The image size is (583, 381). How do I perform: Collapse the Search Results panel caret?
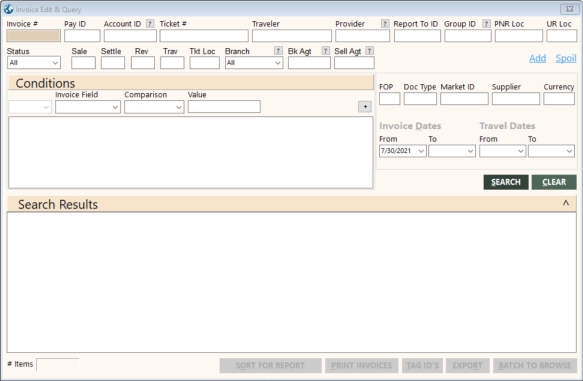tap(566, 203)
